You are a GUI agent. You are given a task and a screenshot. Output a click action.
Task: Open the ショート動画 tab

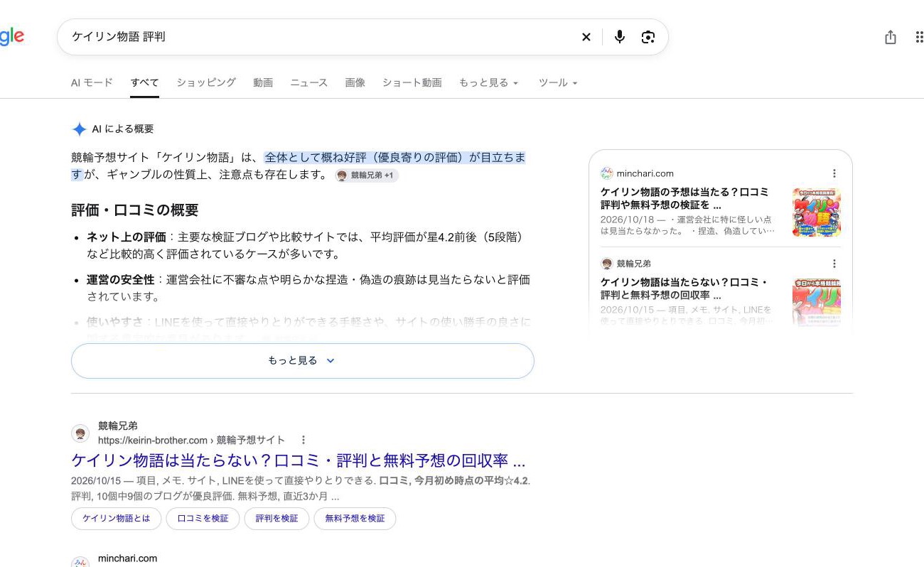(412, 82)
